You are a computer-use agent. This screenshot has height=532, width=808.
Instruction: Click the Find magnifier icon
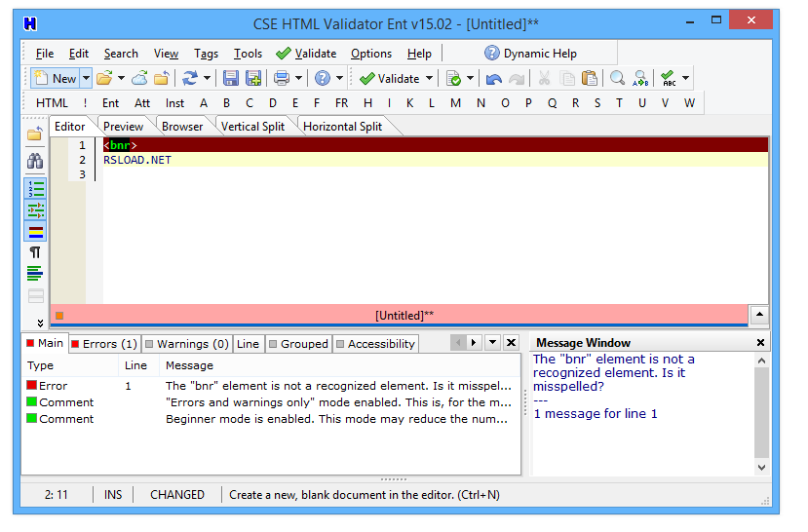[617, 79]
